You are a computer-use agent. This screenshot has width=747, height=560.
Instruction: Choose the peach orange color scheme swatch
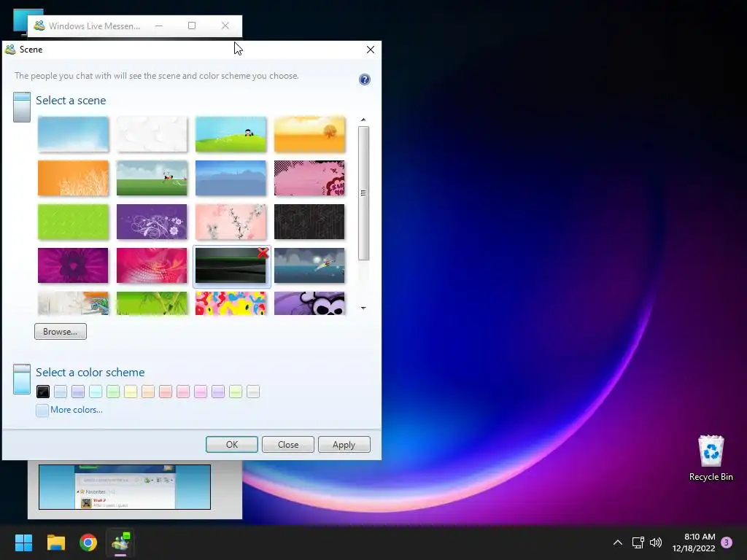(x=148, y=392)
